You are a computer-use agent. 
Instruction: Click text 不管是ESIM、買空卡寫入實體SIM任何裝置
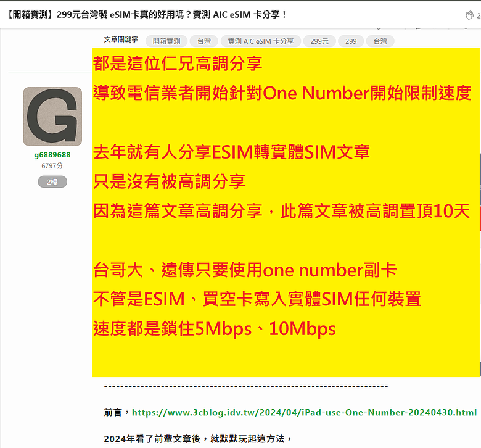click(x=257, y=299)
